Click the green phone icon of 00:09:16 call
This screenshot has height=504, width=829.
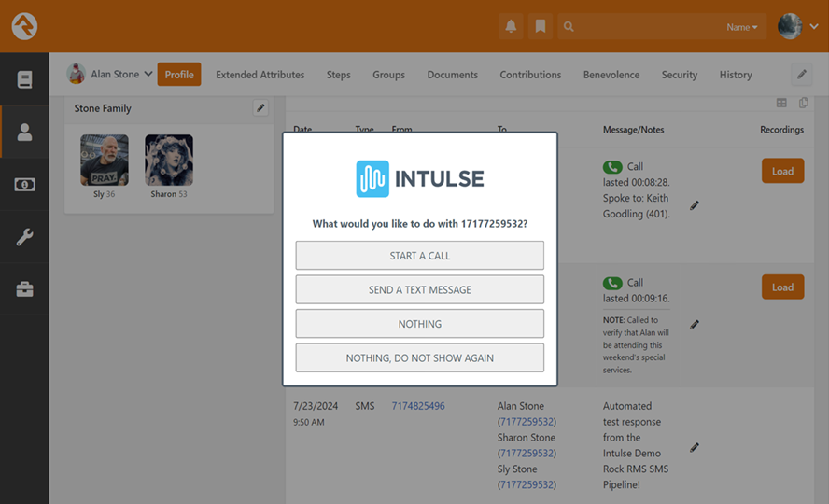tap(612, 283)
